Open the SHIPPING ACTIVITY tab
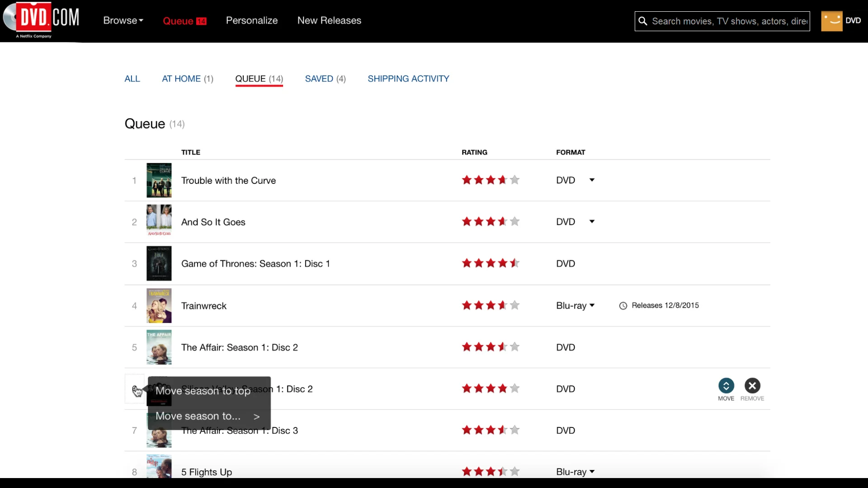 408,79
